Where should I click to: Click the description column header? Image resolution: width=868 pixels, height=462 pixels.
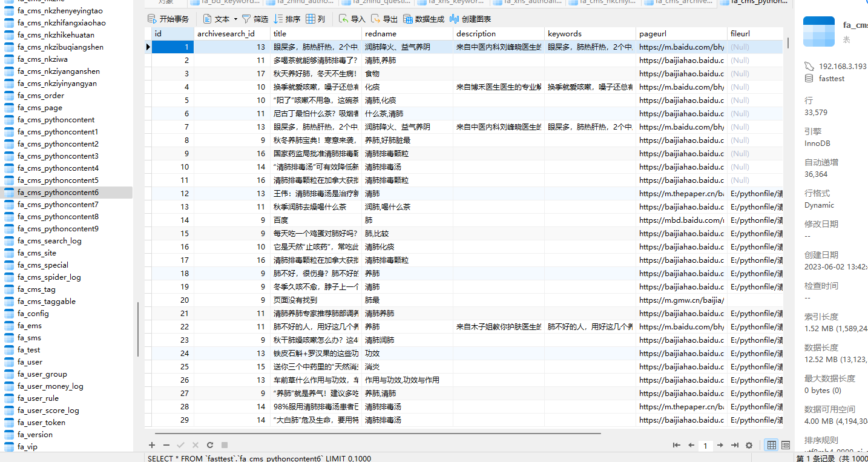click(x=499, y=33)
